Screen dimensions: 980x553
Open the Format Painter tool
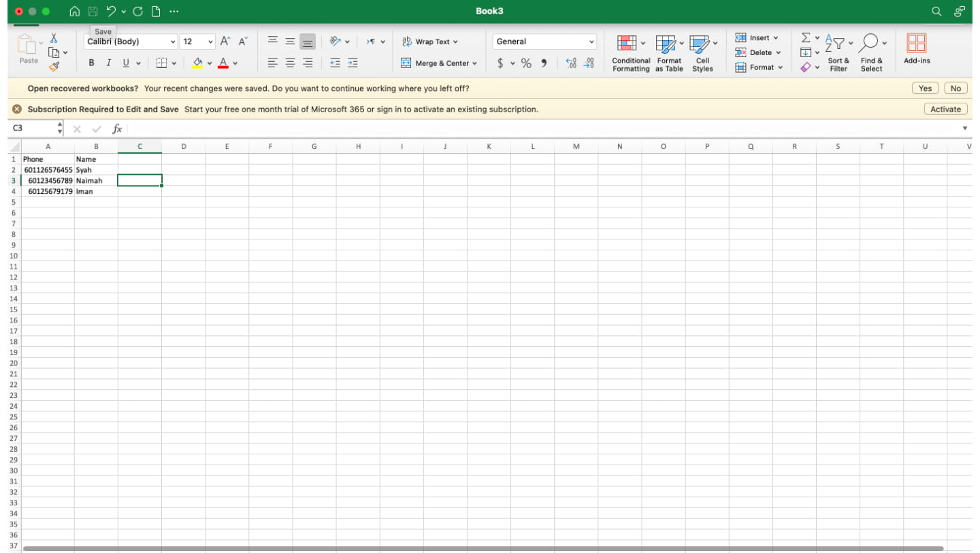coord(54,66)
